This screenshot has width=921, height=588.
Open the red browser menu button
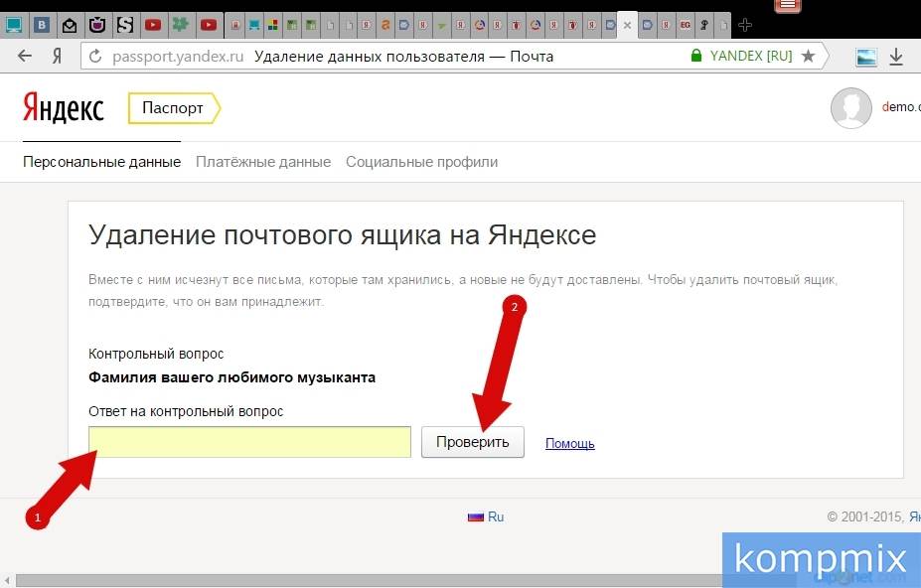point(788,5)
